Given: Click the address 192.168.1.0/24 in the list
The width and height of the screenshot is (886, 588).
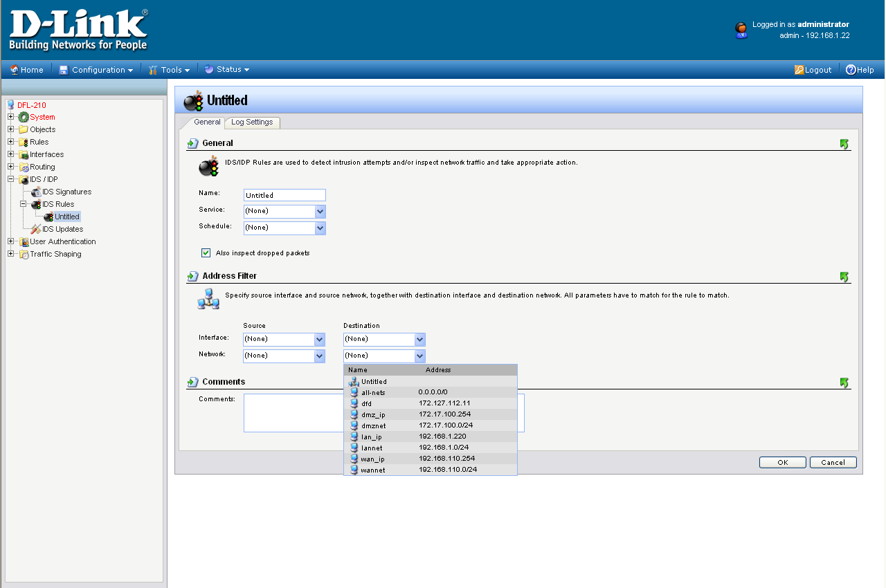Looking at the screenshot, I should coord(444,448).
